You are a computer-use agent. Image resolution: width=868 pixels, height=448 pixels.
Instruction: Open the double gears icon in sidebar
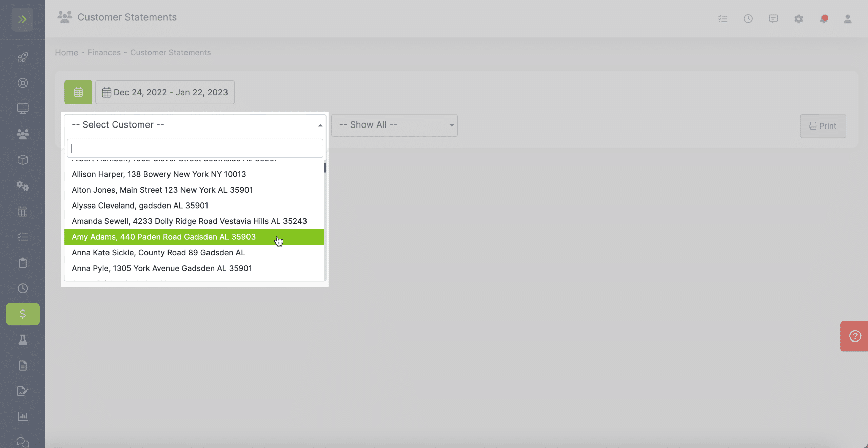23,186
